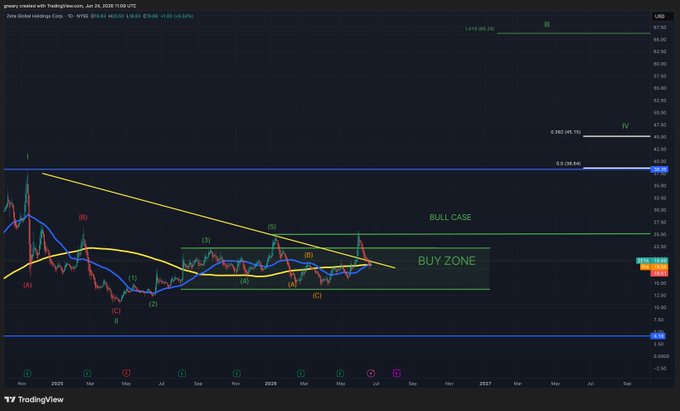
Task: Click the green wave IV label
Action: click(625, 126)
